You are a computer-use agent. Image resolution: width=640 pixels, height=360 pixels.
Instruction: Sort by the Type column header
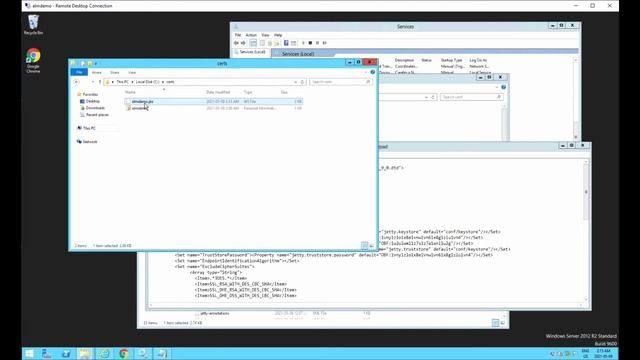(248, 92)
